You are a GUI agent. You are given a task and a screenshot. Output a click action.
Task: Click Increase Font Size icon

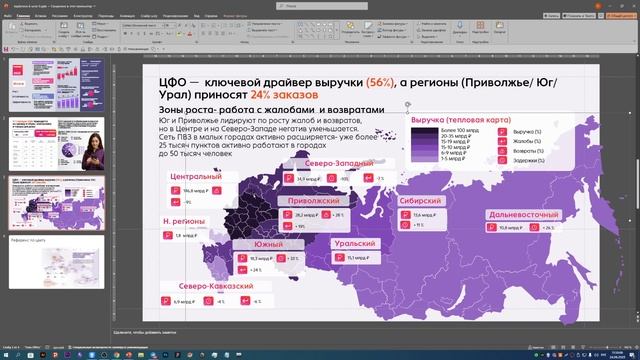180,25
